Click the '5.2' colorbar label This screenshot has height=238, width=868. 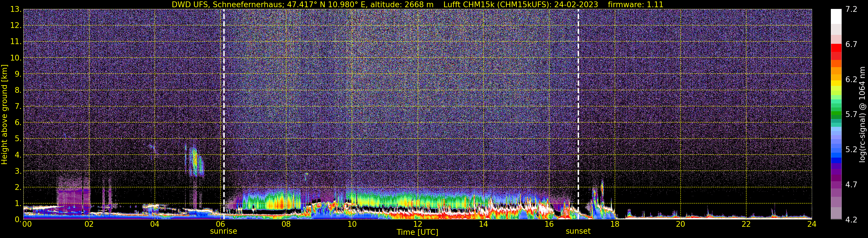(x=851, y=150)
